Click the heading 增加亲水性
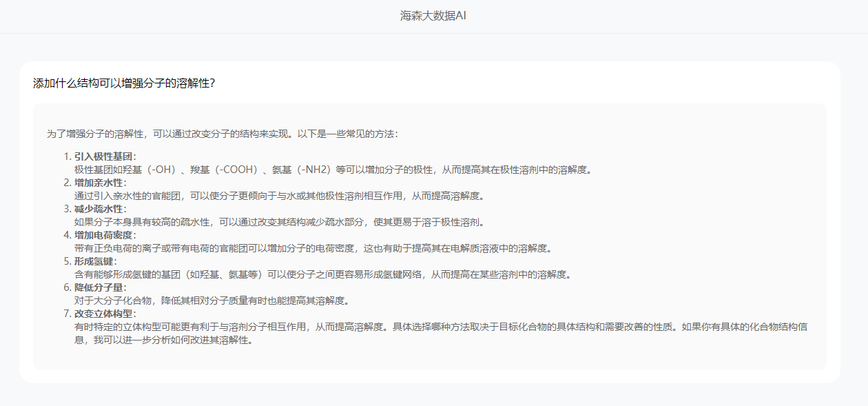Image resolution: width=868 pixels, height=406 pixels. [x=100, y=183]
